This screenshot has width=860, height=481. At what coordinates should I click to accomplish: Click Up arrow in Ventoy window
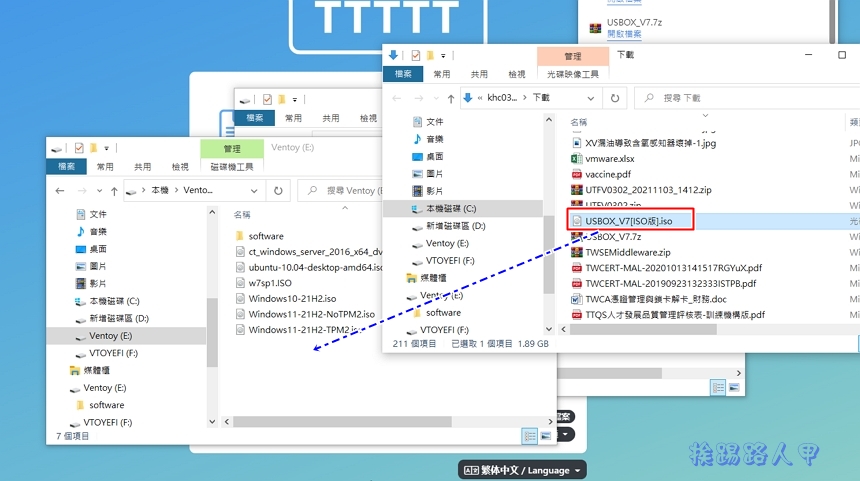[x=114, y=191]
